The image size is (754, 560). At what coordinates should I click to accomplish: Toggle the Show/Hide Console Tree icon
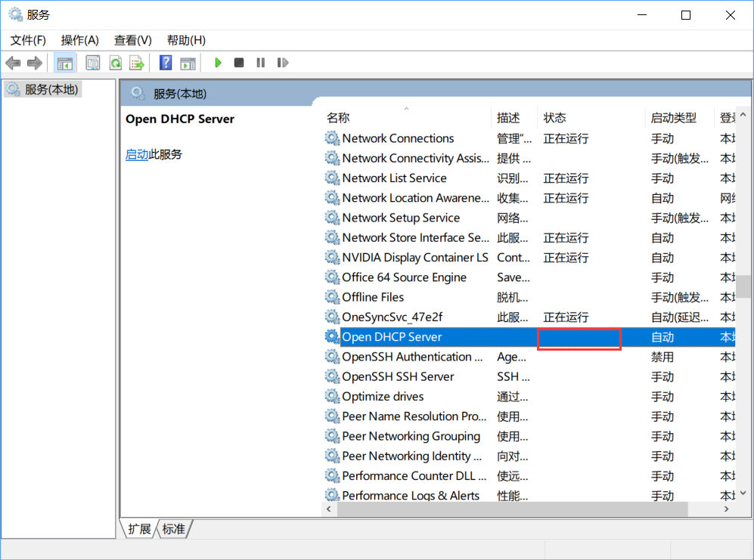pyautogui.click(x=65, y=62)
